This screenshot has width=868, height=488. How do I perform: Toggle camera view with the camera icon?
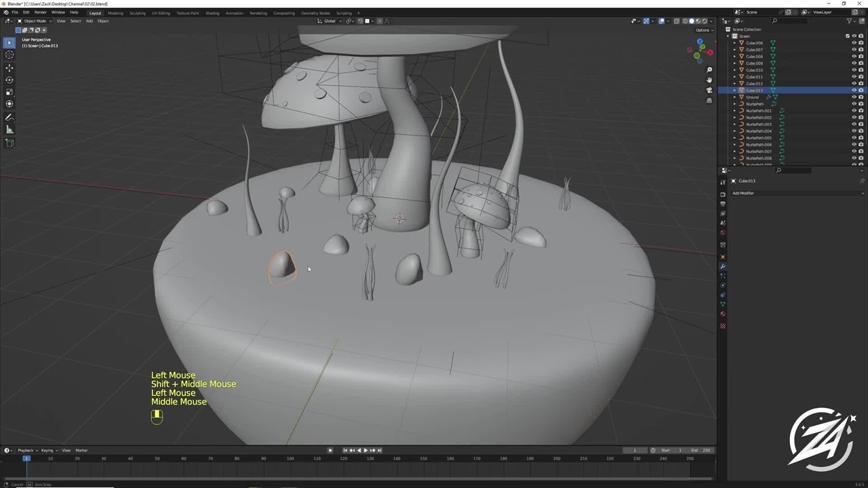[x=709, y=90]
